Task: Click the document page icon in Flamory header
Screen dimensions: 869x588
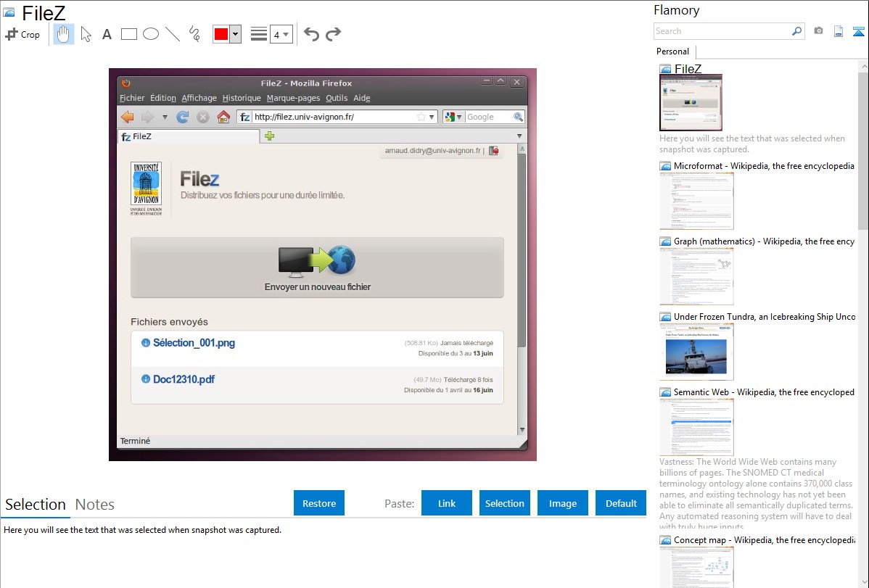Action: (839, 31)
